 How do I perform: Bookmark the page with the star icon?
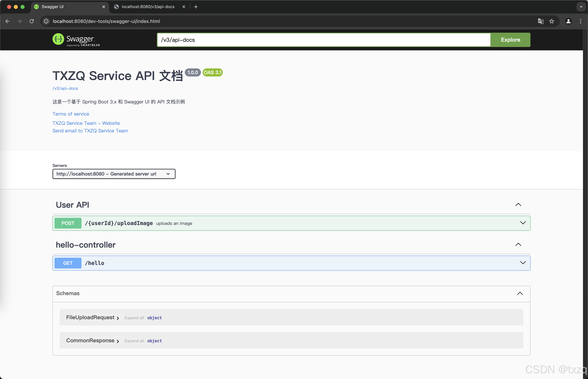pyautogui.click(x=552, y=21)
